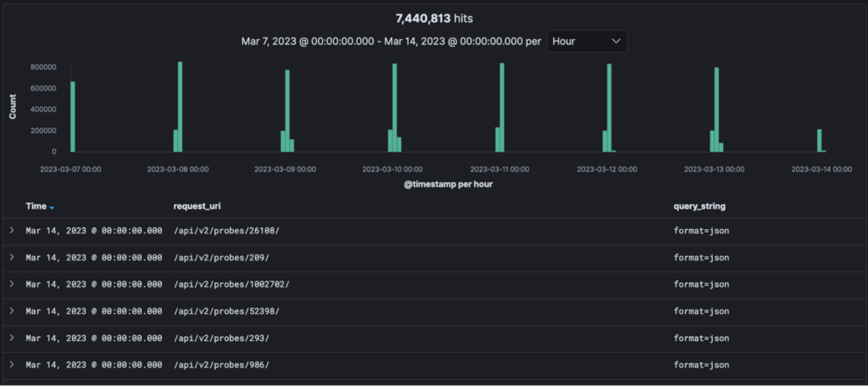The image size is (868, 386).
Task: Click the 2023-03-12 00:00 axis label
Action: click(607, 170)
